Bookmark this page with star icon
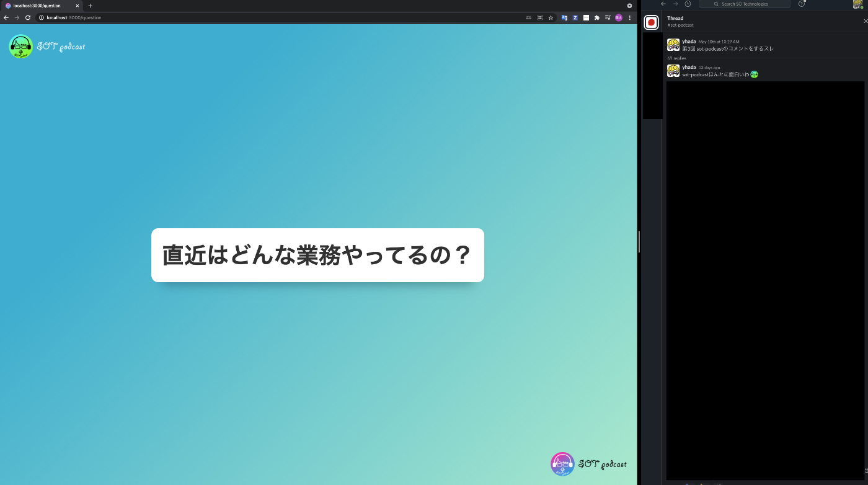 [551, 17]
